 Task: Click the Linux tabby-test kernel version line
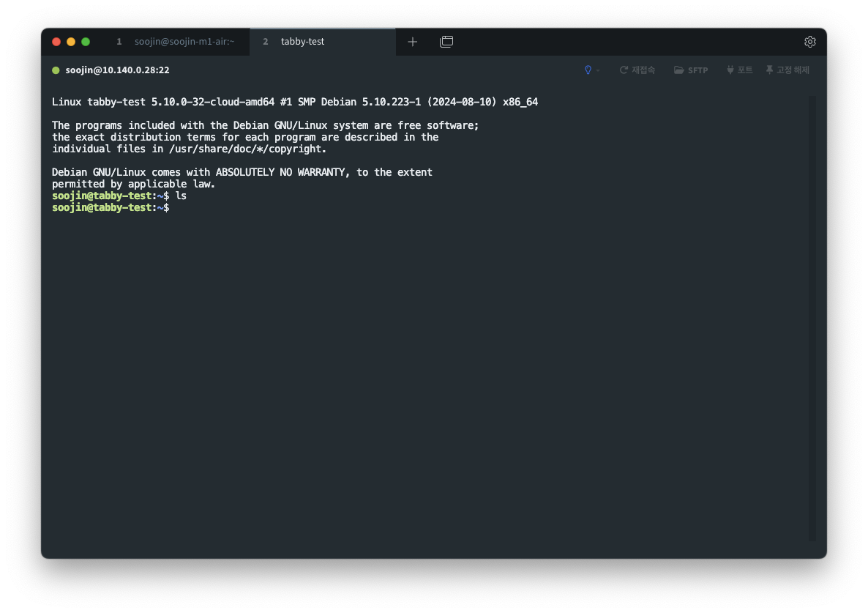(x=295, y=102)
